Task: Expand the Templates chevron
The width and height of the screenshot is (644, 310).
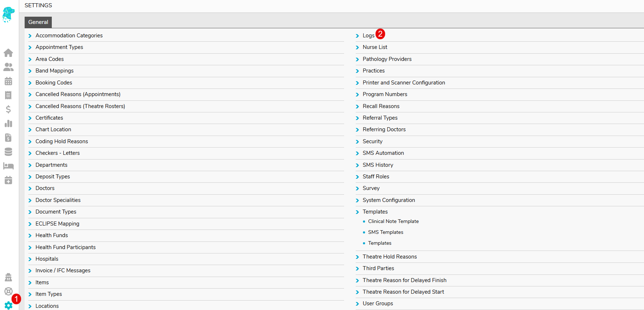Action: pos(357,212)
